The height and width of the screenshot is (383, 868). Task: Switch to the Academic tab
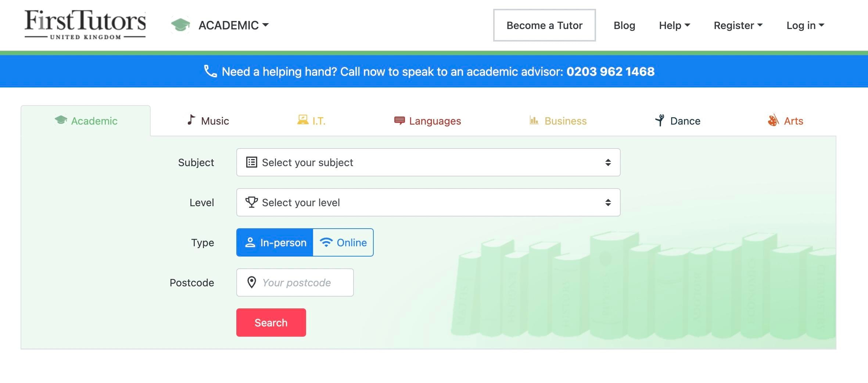point(86,121)
